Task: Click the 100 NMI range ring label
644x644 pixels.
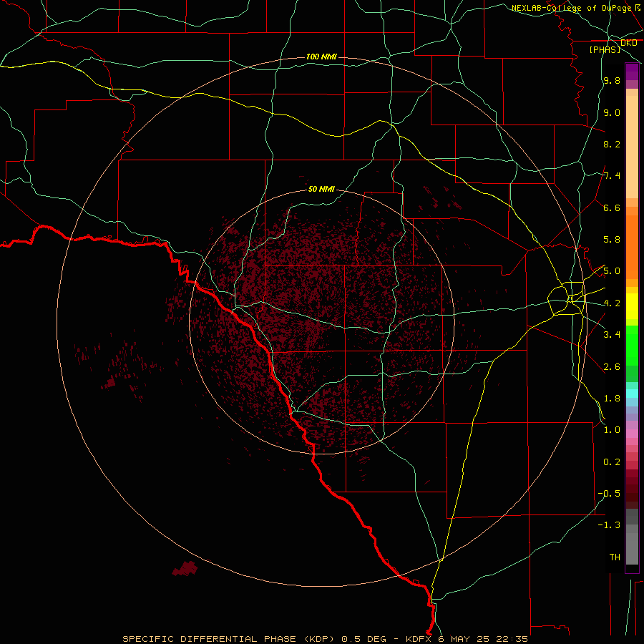Action: [x=321, y=57]
